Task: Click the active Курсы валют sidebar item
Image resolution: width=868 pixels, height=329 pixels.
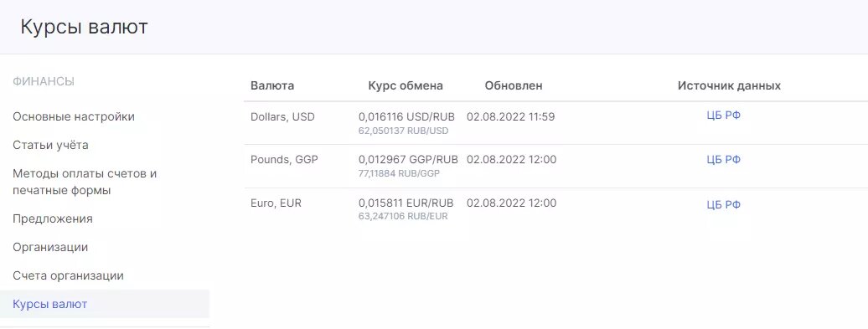Action: pos(105,304)
